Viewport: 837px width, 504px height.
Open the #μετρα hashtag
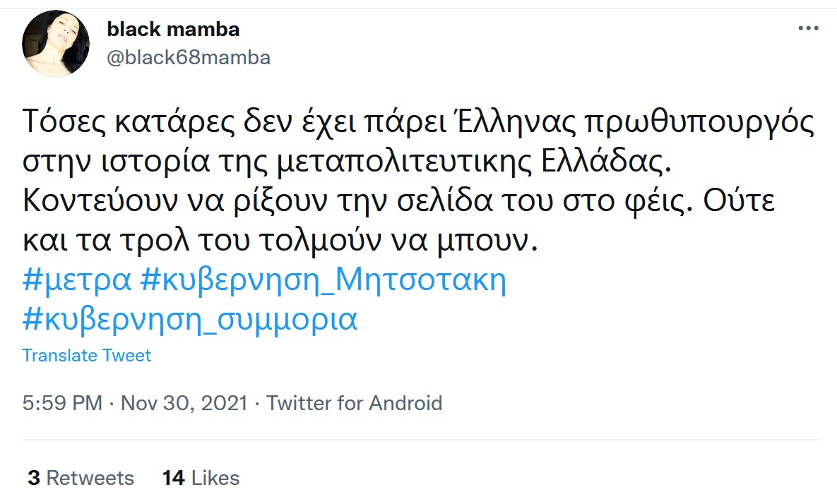77,282
